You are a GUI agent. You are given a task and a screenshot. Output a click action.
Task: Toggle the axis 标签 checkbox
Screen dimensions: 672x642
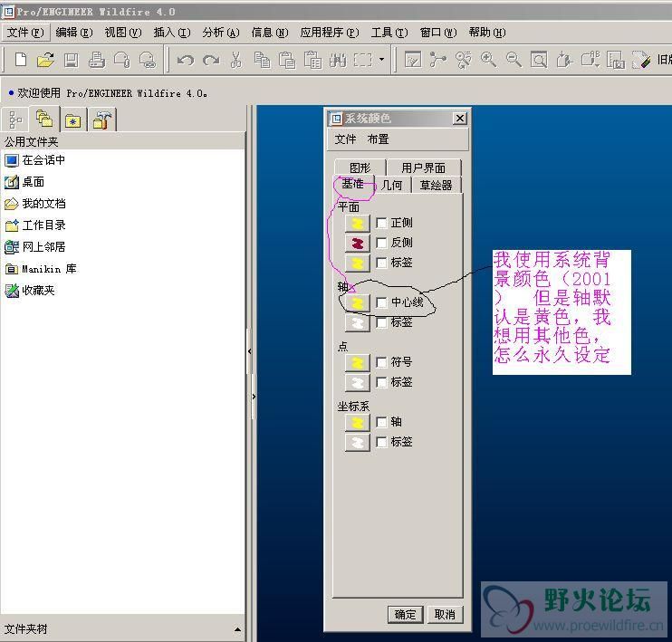tap(381, 322)
